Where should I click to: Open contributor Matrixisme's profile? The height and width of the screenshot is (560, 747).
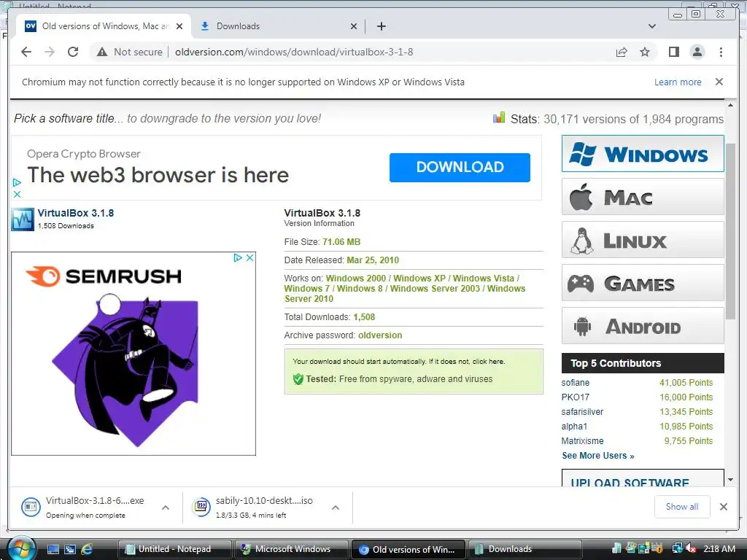(x=582, y=441)
